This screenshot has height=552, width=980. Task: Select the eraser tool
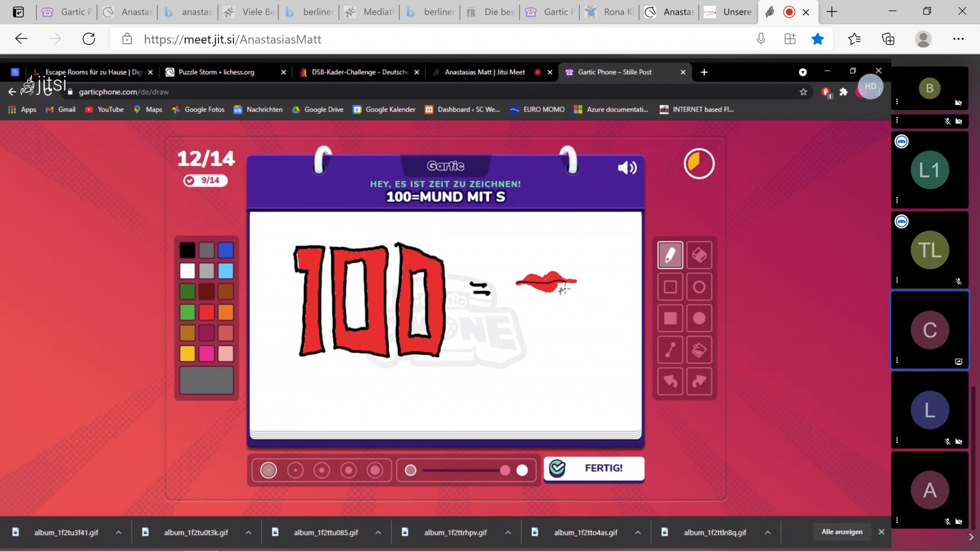point(699,255)
